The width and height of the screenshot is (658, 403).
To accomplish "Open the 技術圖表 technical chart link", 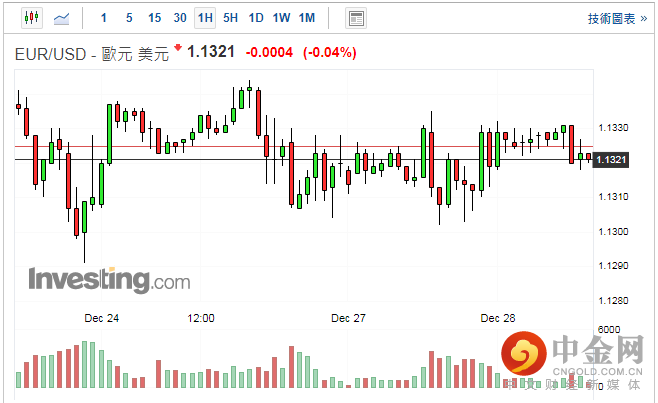I will click(617, 18).
